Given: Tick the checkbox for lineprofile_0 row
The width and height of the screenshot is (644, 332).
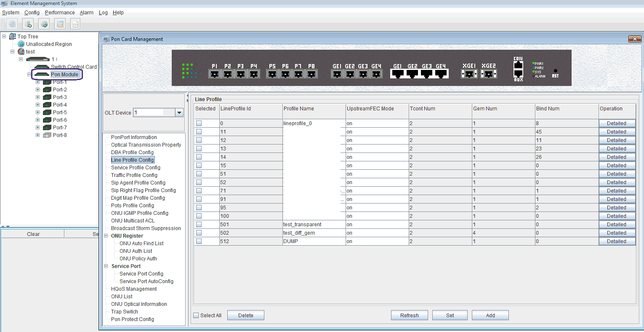Looking at the screenshot, I should pos(199,123).
